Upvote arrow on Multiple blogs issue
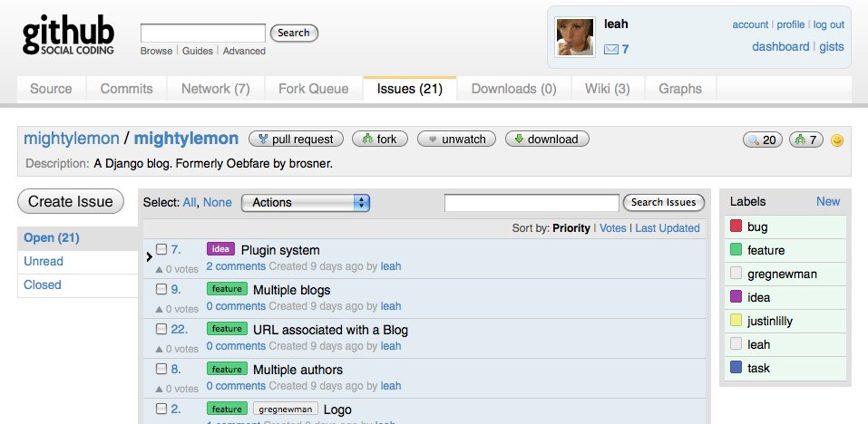The image size is (868, 424). point(159,309)
